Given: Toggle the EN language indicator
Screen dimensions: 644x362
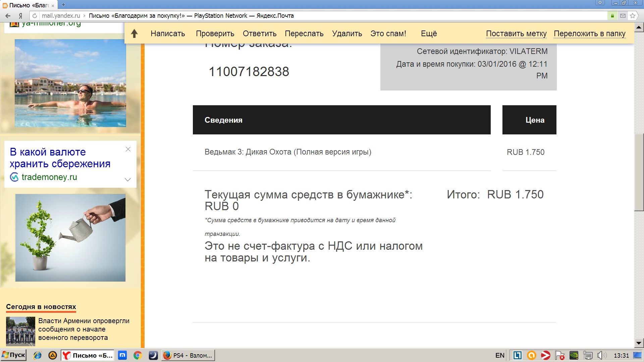Looking at the screenshot, I should 500,355.
